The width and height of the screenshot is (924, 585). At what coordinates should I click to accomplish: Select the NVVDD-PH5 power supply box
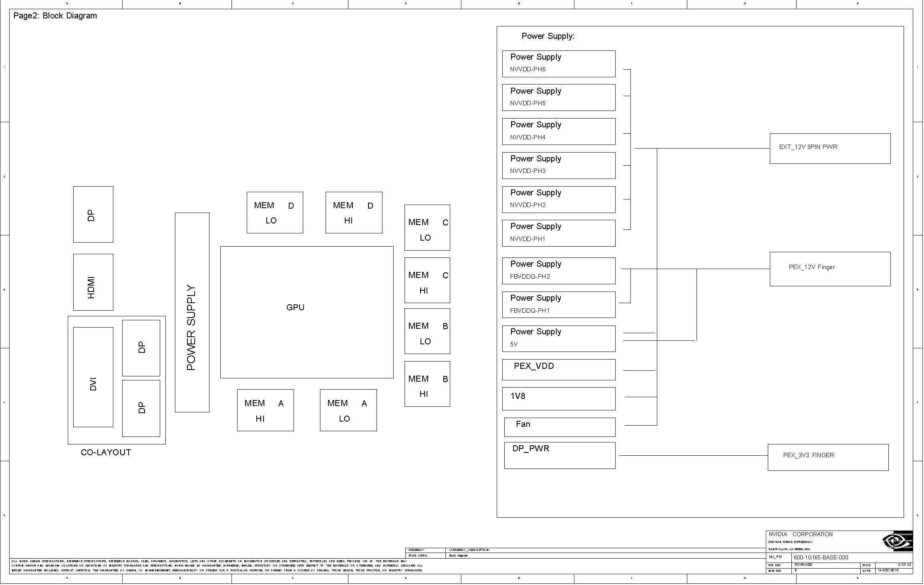(x=559, y=97)
